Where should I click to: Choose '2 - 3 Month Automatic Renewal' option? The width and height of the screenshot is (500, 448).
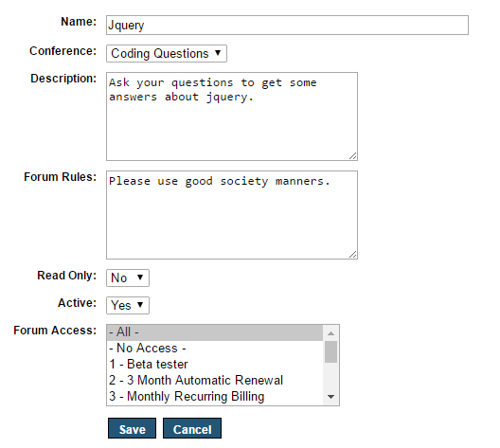215,380
